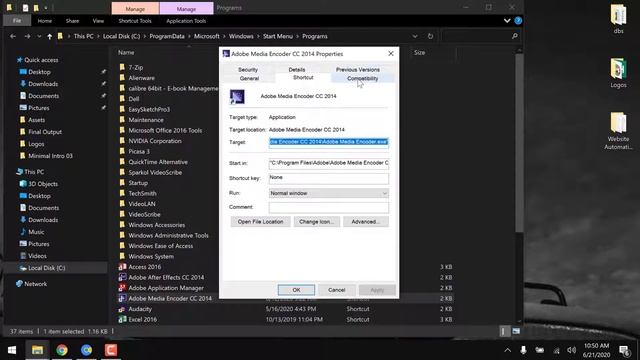Viewport: 640px width, 360px height.
Task: Click Adobe After Effects CC 2014 icon
Action: [x=122, y=278]
